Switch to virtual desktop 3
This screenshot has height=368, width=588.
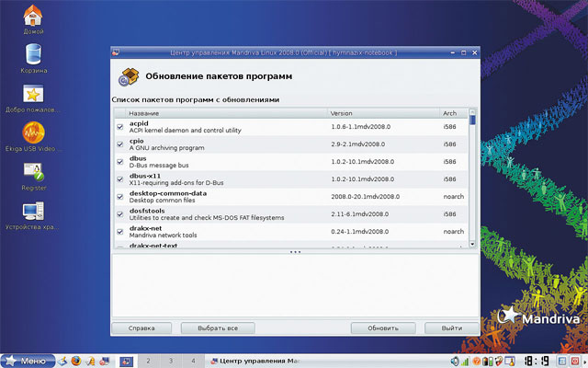pos(171,361)
